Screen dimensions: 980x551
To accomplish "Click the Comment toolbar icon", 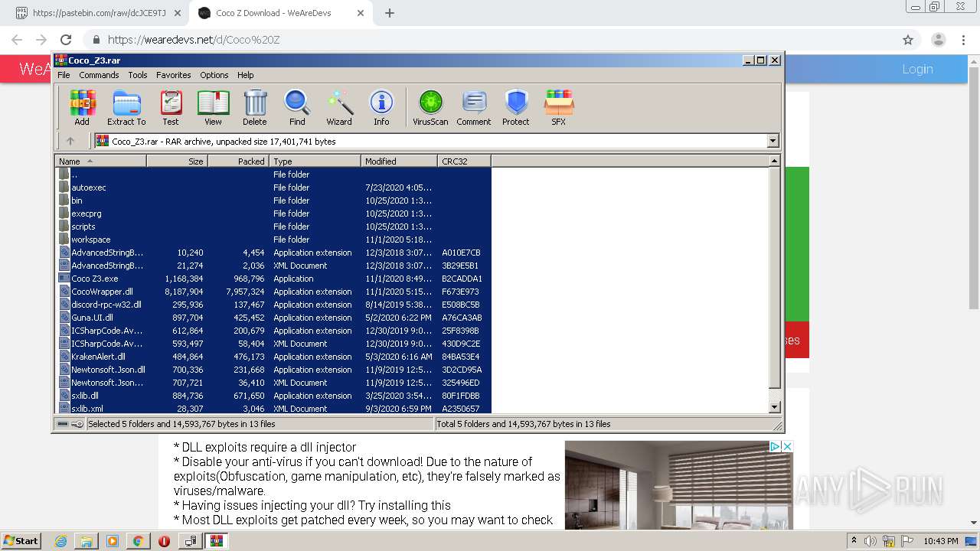I will click(474, 108).
